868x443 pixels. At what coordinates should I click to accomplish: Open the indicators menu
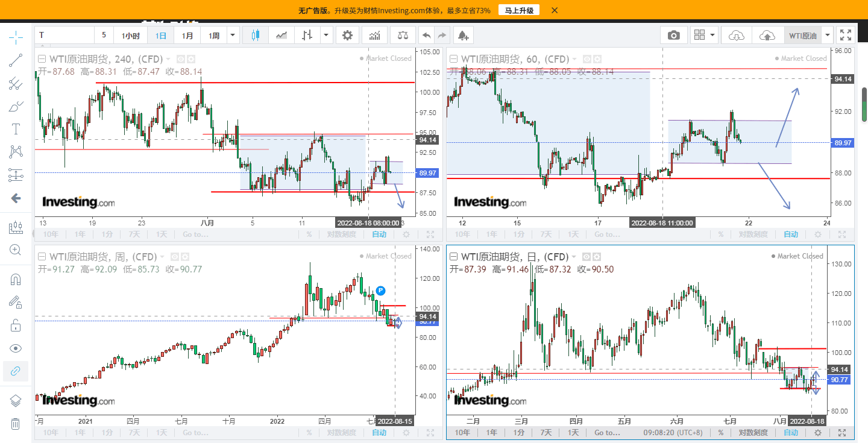click(x=375, y=36)
